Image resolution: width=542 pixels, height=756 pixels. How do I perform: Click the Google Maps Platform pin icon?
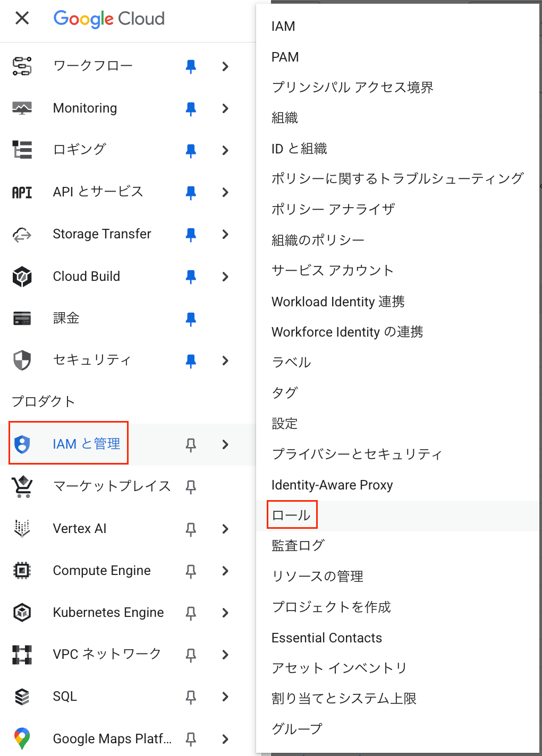pos(22,738)
